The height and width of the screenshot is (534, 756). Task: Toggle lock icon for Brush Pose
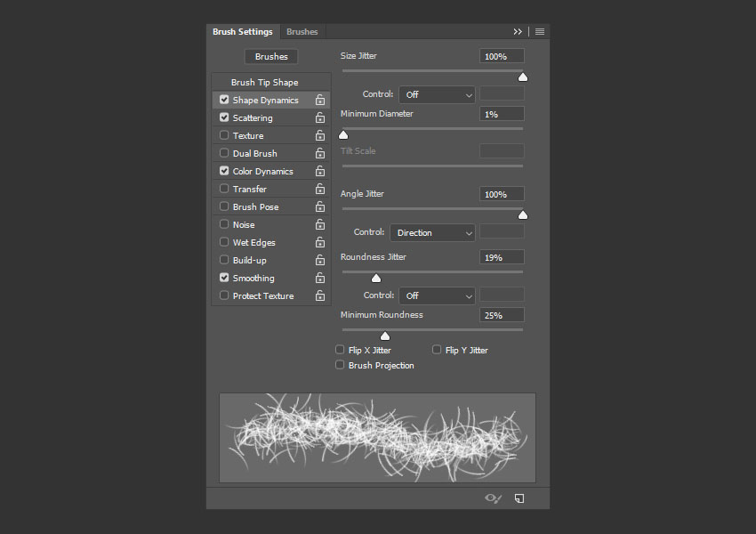[320, 207]
